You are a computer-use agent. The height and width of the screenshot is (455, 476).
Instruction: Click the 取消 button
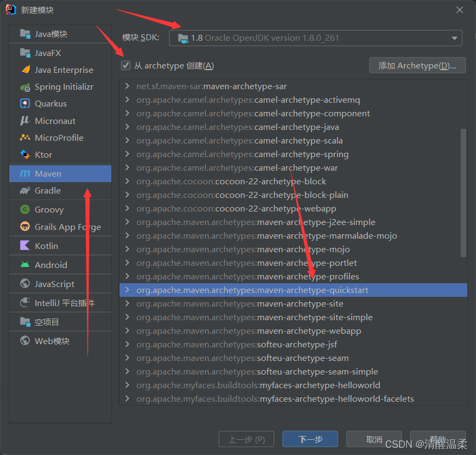pos(374,439)
